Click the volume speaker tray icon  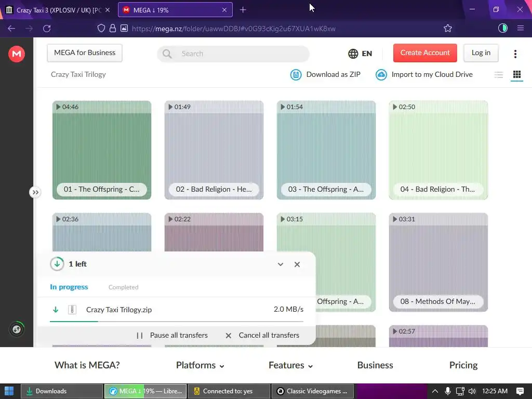[472, 391]
